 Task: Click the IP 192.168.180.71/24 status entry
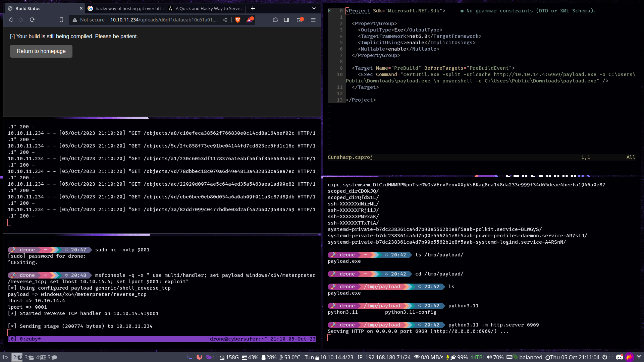[x=384, y=357]
